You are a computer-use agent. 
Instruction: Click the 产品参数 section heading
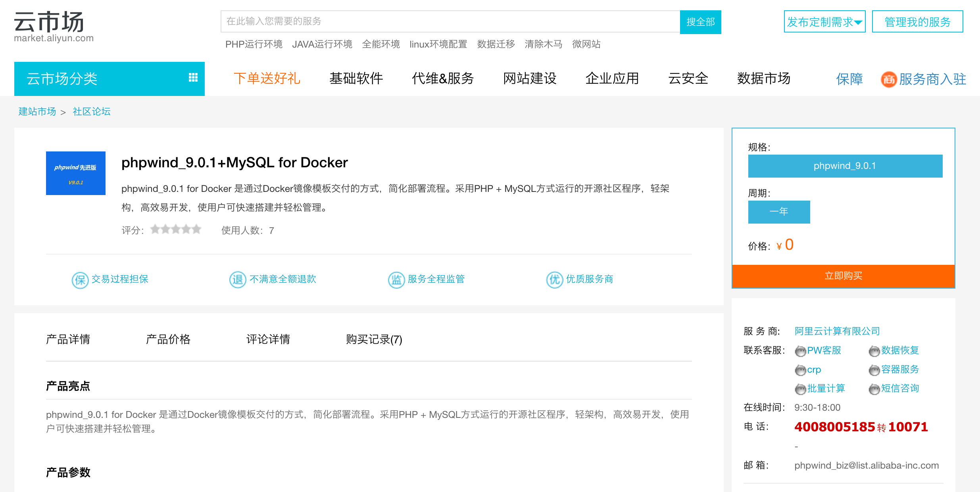pyautogui.click(x=68, y=473)
